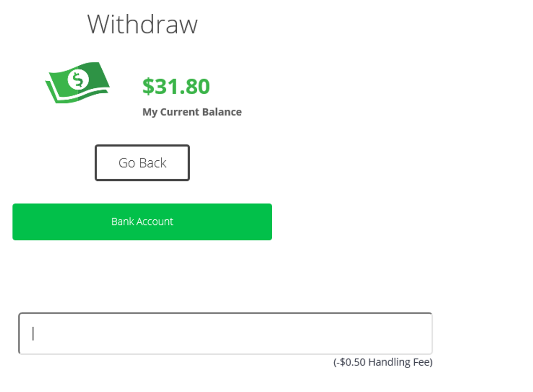The height and width of the screenshot is (392, 533).
Task: Select the My Current Balance label
Action: coord(192,112)
